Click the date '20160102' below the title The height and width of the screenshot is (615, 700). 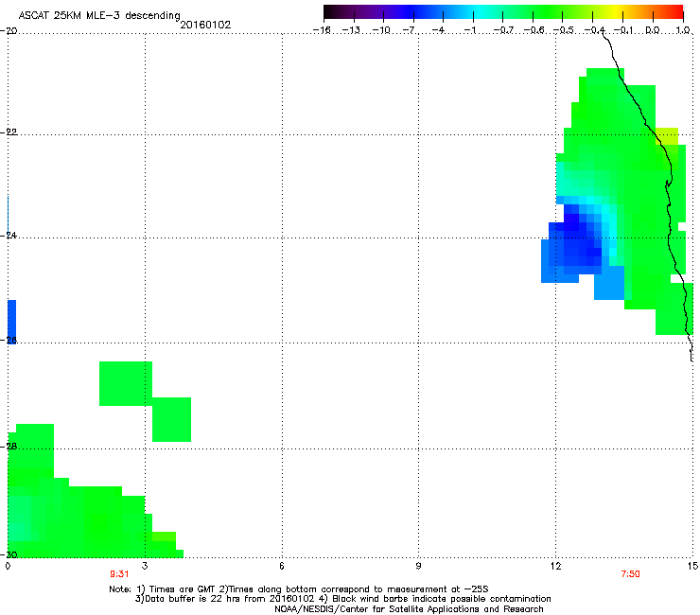205,25
